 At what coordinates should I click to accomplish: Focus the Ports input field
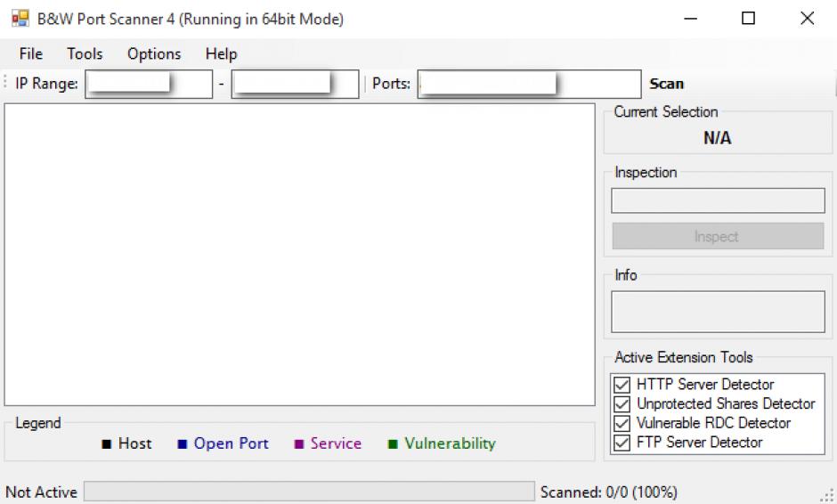(x=529, y=84)
